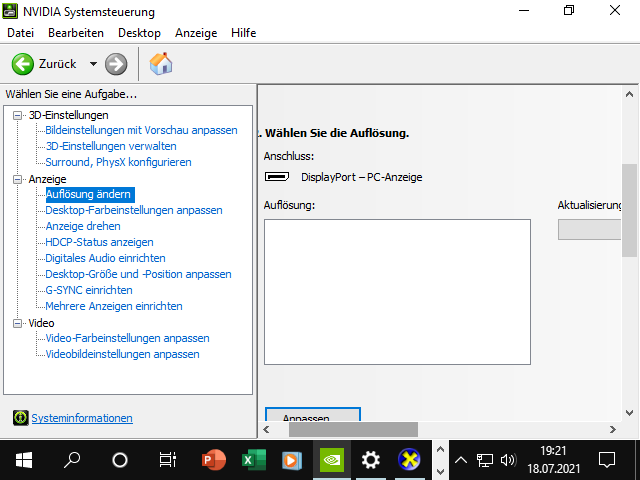
Task: Select Auflösung ändern in the tree
Action: [88, 194]
